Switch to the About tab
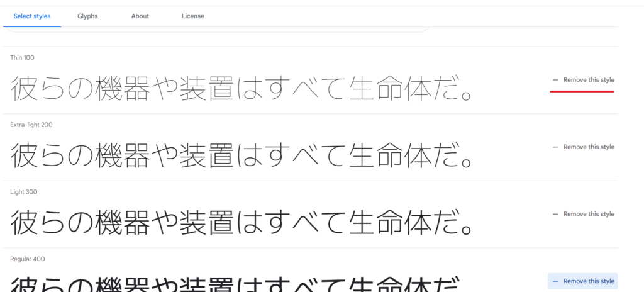This screenshot has width=644, height=292. pos(140,16)
